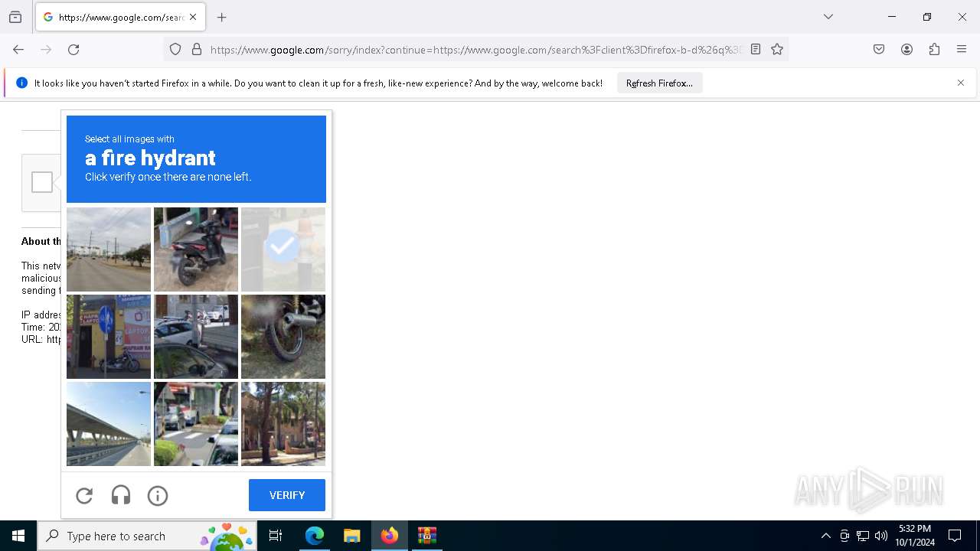
Task: Tick the I'm not a robot checkbox
Action: click(x=42, y=182)
